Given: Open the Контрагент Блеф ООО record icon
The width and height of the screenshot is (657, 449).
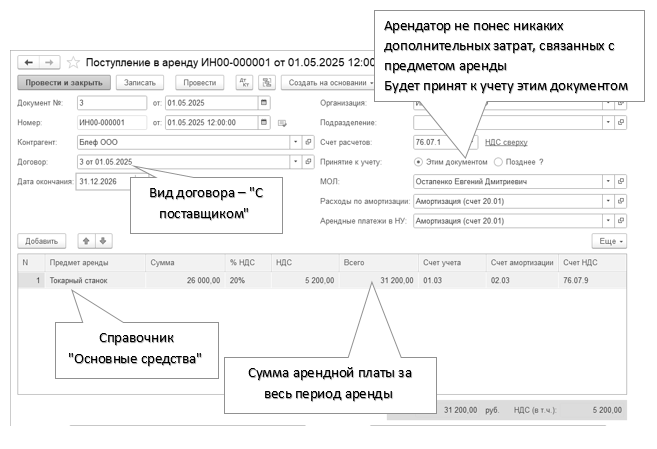Looking at the screenshot, I should (x=308, y=142).
